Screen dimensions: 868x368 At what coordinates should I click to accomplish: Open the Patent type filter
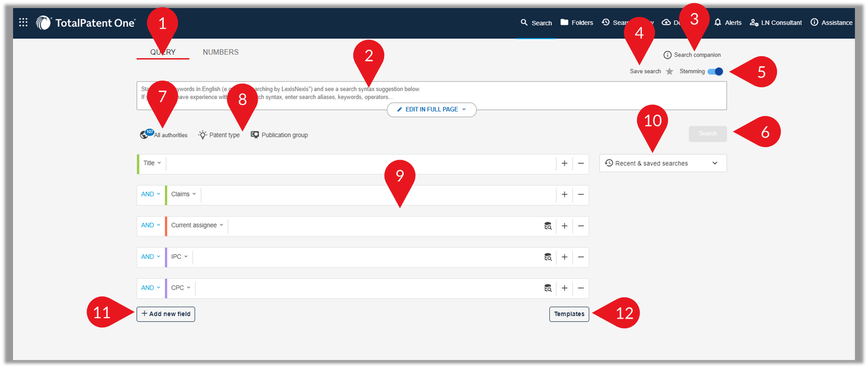(219, 135)
